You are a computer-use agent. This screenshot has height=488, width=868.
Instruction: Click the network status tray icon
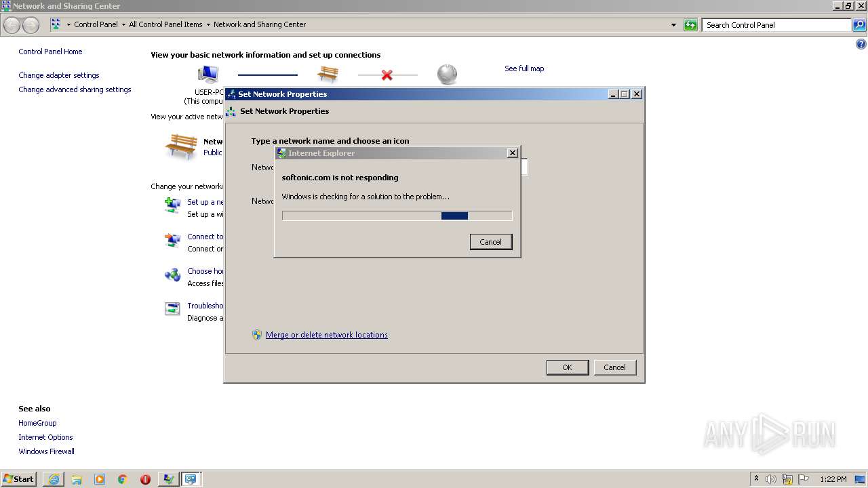pos(787,479)
